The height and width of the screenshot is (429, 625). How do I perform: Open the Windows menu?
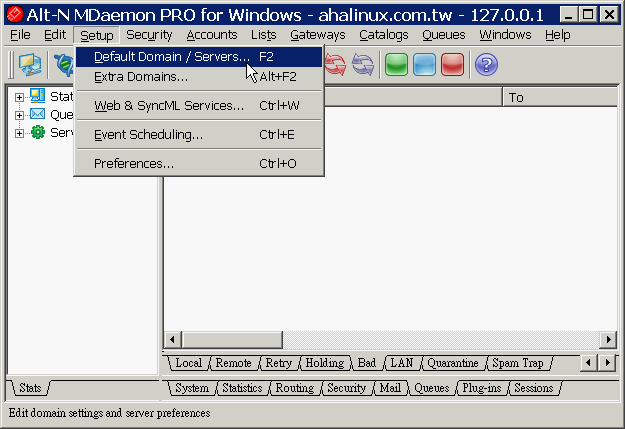tap(505, 35)
